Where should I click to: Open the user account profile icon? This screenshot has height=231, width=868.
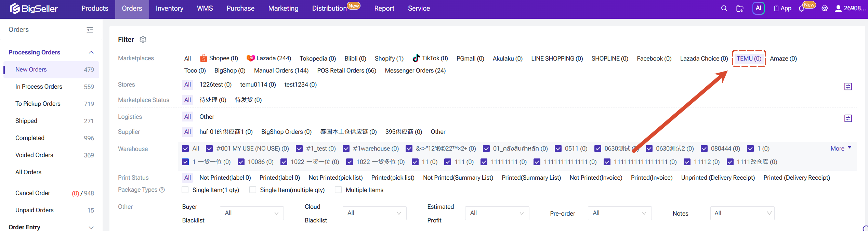838,9
